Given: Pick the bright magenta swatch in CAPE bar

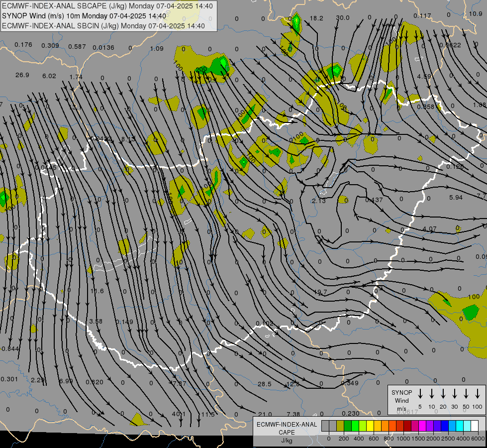Looking at the screenshot, I should click(x=422, y=426).
